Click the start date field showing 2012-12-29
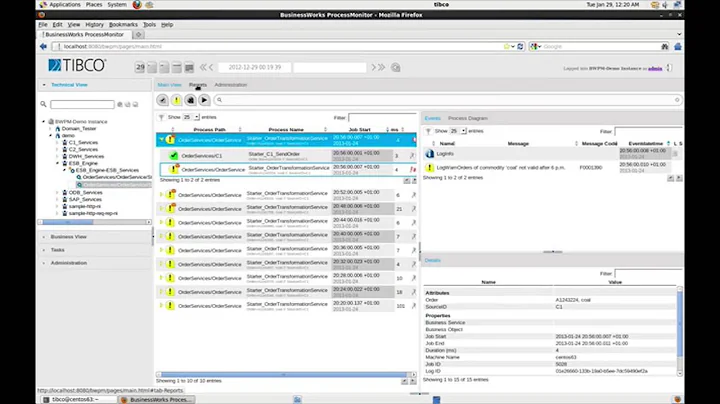The height and width of the screenshot is (404, 720). click(254, 67)
